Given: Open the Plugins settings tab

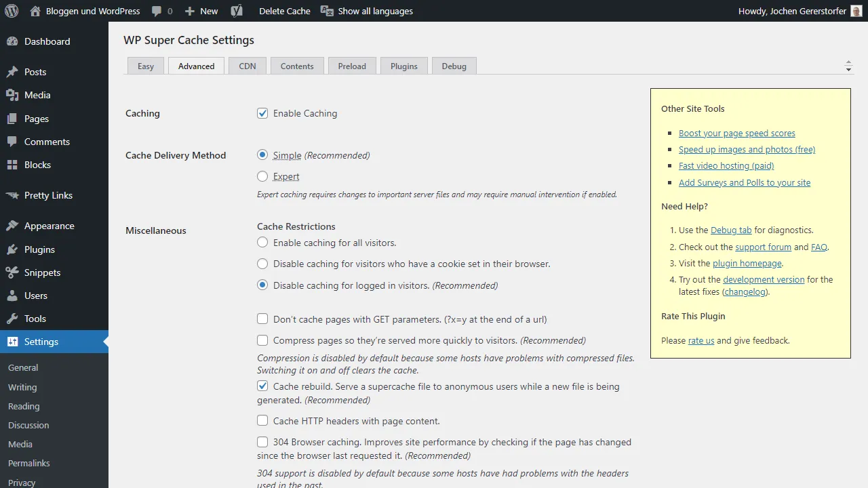Looking at the screenshot, I should 404,66.
